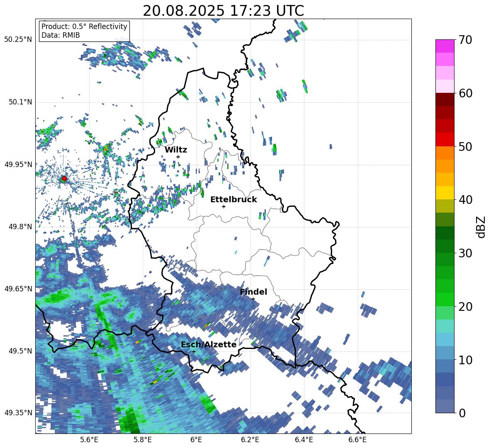This screenshot has width=491, height=448.
Task: Click the timestamp title 20.08.2025 17:23 UTC
Action: pos(224,11)
